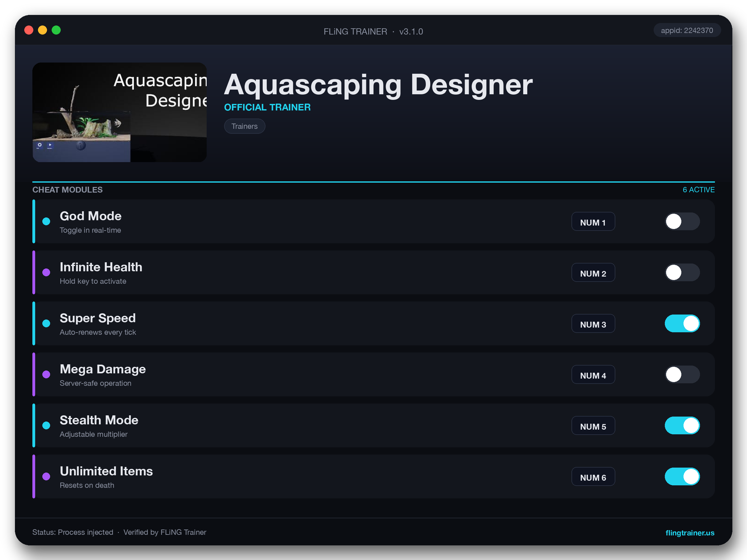Click the Mega Damage module name
747x560 pixels.
(103, 369)
